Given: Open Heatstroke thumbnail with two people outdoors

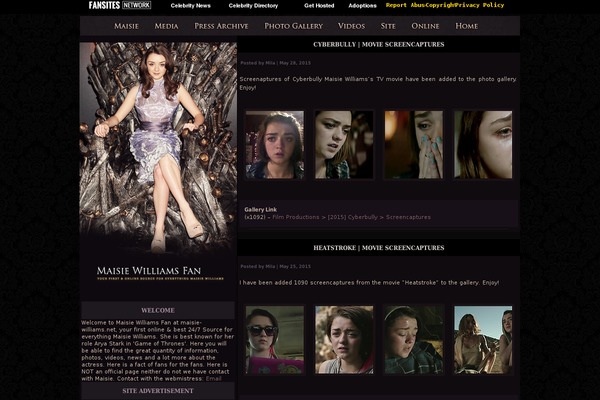Looking at the screenshot, I should [483, 340].
